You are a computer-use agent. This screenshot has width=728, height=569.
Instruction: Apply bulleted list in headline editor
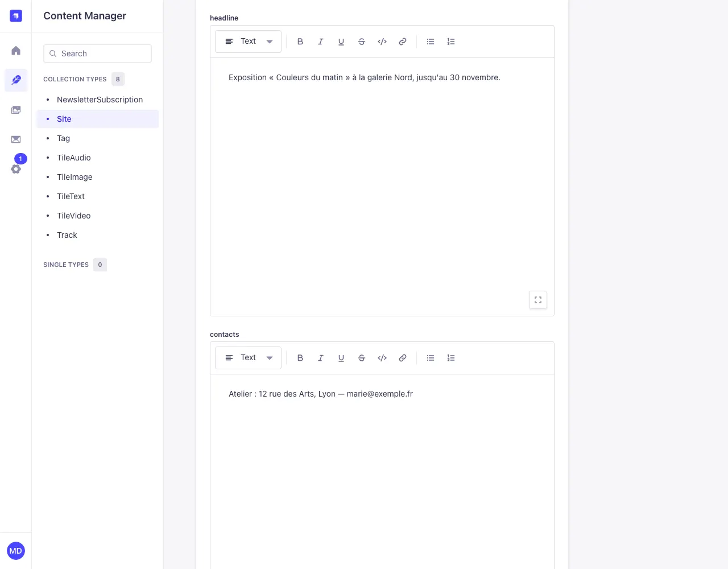(x=431, y=42)
